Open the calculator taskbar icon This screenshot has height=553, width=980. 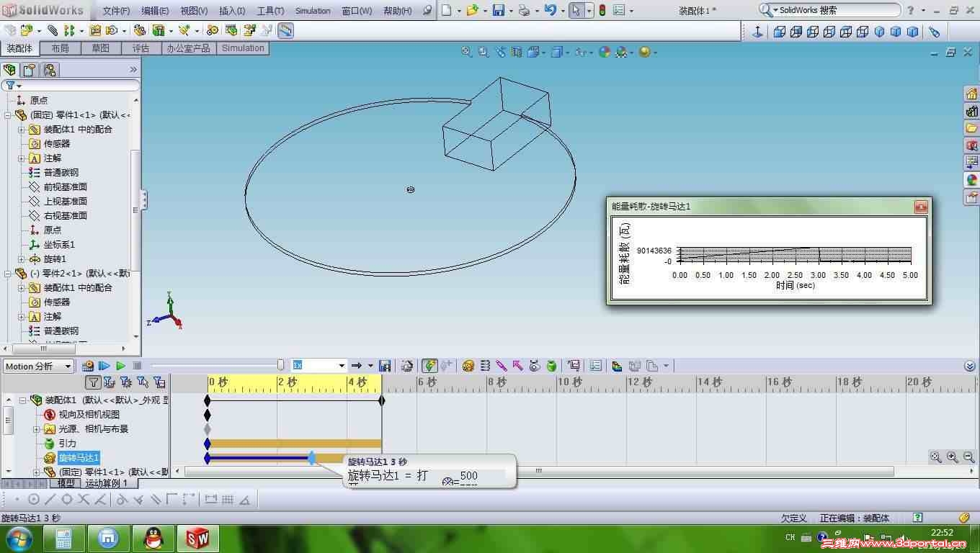(x=64, y=538)
